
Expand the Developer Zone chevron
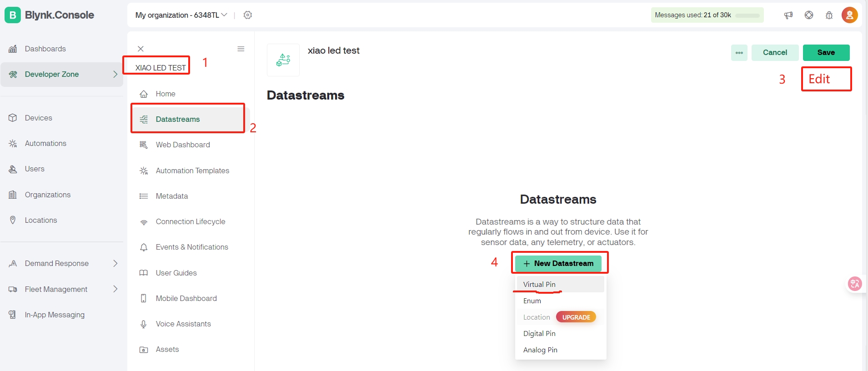pos(115,74)
